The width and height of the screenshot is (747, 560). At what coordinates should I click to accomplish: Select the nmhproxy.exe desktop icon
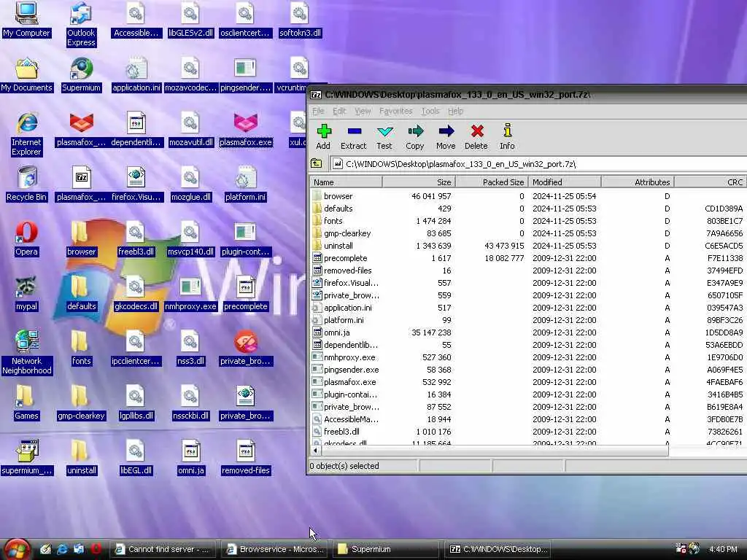pos(190,294)
